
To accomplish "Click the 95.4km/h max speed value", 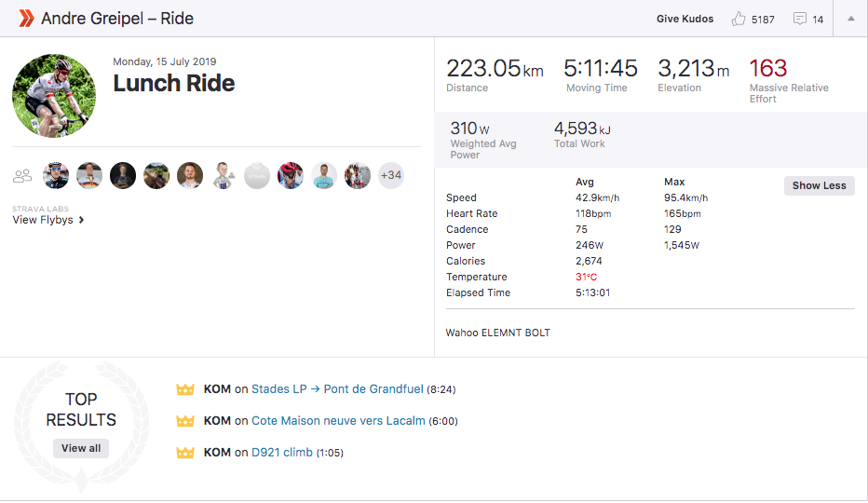I will click(x=685, y=197).
